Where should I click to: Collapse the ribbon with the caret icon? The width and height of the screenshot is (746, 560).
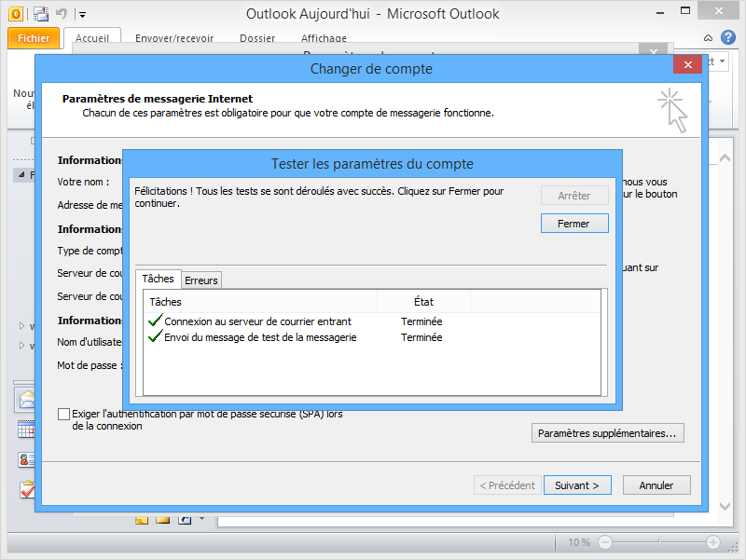point(708,38)
